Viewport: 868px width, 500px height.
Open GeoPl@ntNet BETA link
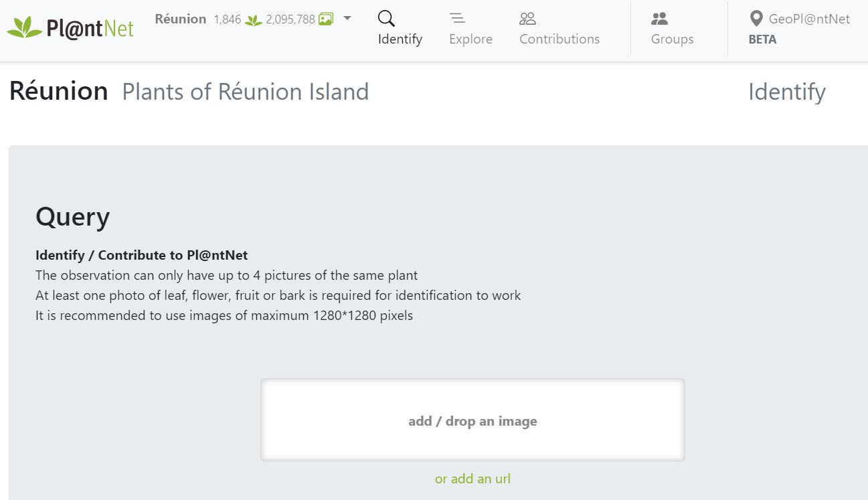pyautogui.click(x=799, y=28)
